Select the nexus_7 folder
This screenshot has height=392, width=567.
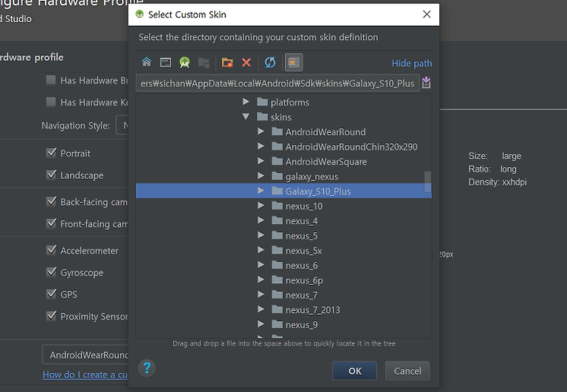(302, 295)
